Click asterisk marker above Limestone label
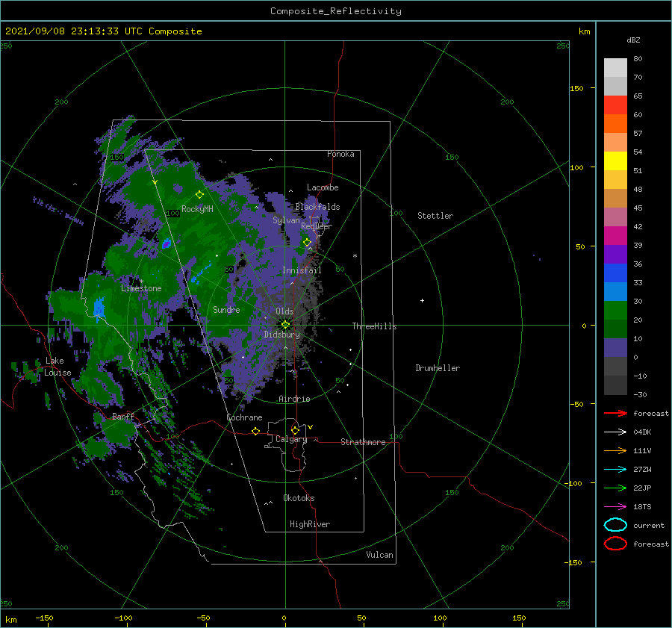The image size is (672, 628). (x=141, y=282)
